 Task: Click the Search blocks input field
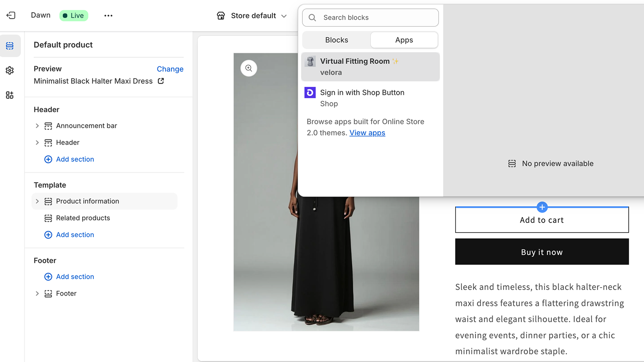pos(370,17)
